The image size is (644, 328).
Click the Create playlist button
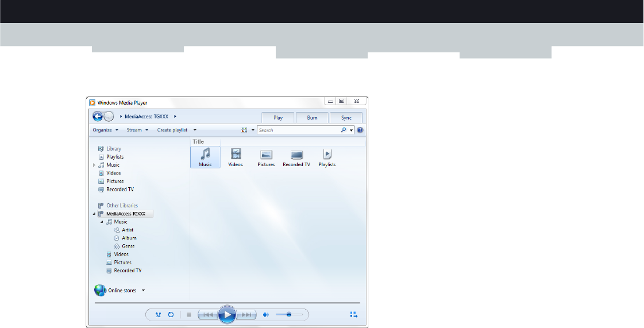click(172, 130)
